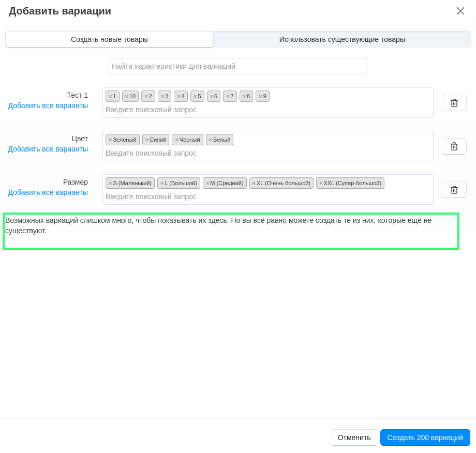Click trash icon for Цвет row
Screen dimensions: 476x453
454,146
